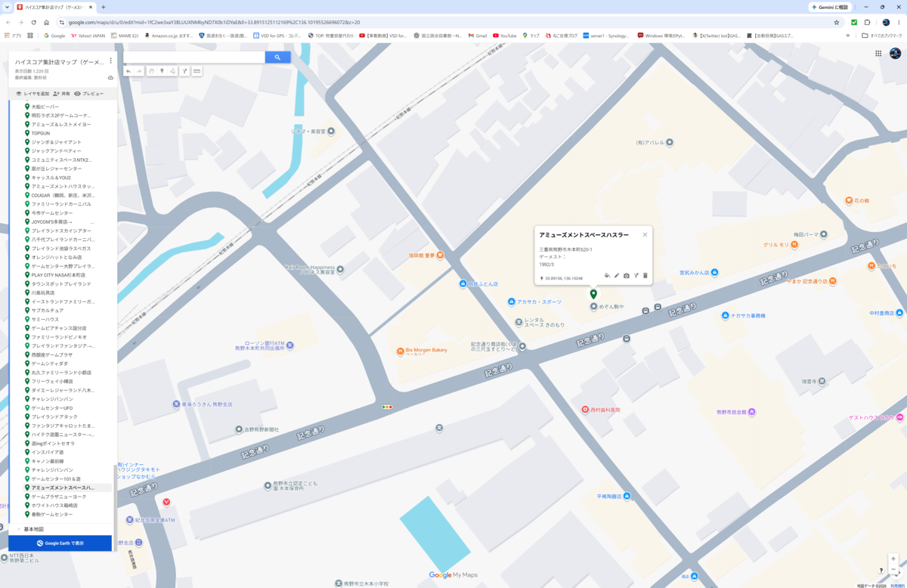Open the Gmail bookmark
This screenshot has width=907, height=588.
point(477,36)
